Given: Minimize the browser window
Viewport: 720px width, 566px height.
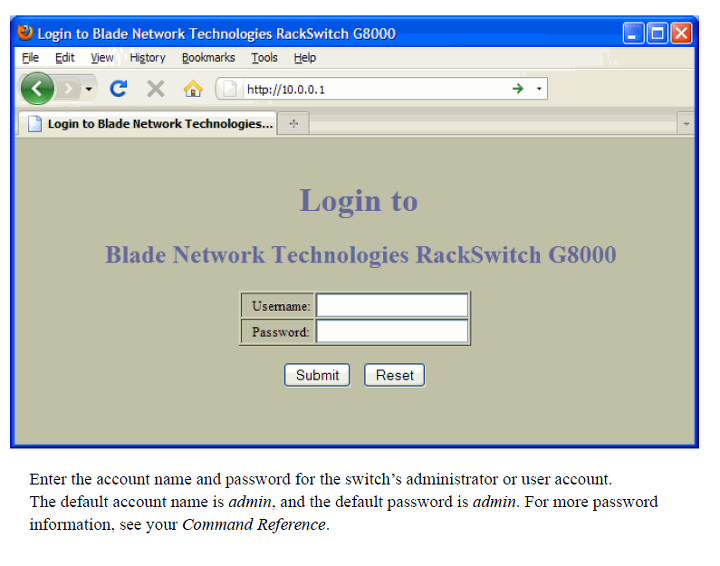Looking at the screenshot, I should tap(633, 34).
